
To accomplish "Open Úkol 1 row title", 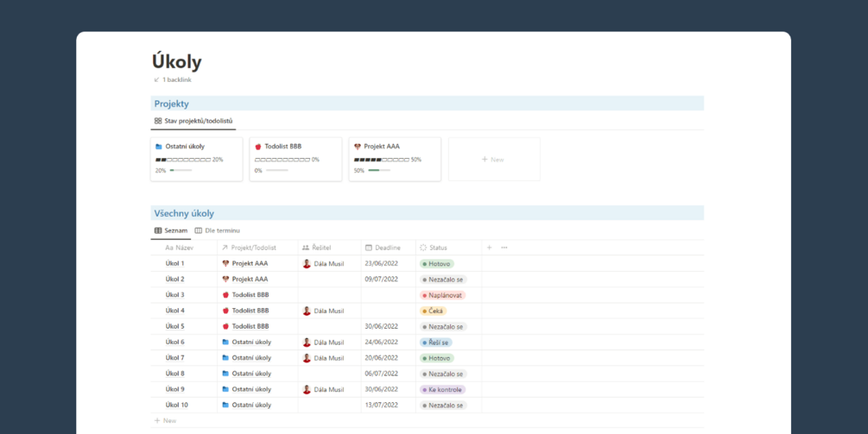I will [x=175, y=264].
